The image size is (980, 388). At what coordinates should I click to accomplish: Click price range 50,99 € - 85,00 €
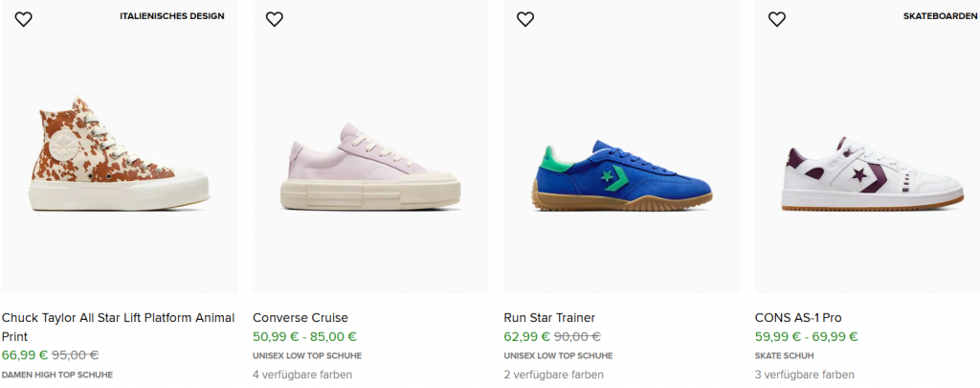tap(304, 336)
